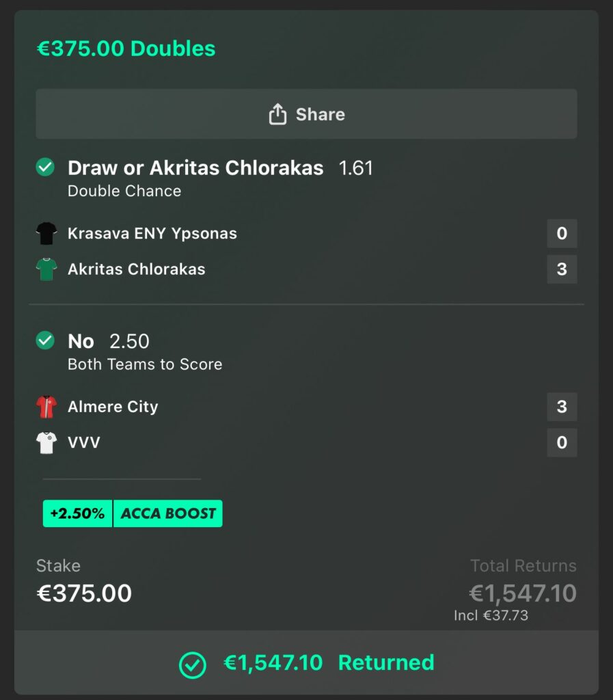
Task: Click the Akritas Chlorakas score of 3
Action: [562, 269]
